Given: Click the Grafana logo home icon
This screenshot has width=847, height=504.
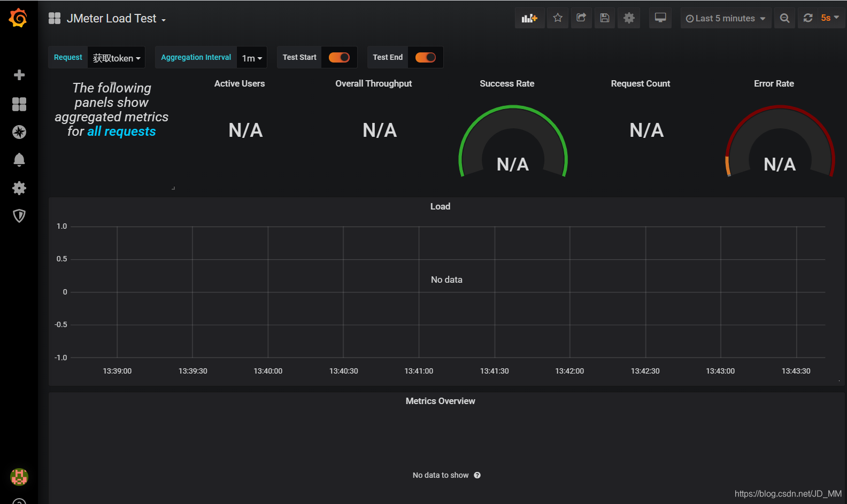Looking at the screenshot, I should 18,18.
